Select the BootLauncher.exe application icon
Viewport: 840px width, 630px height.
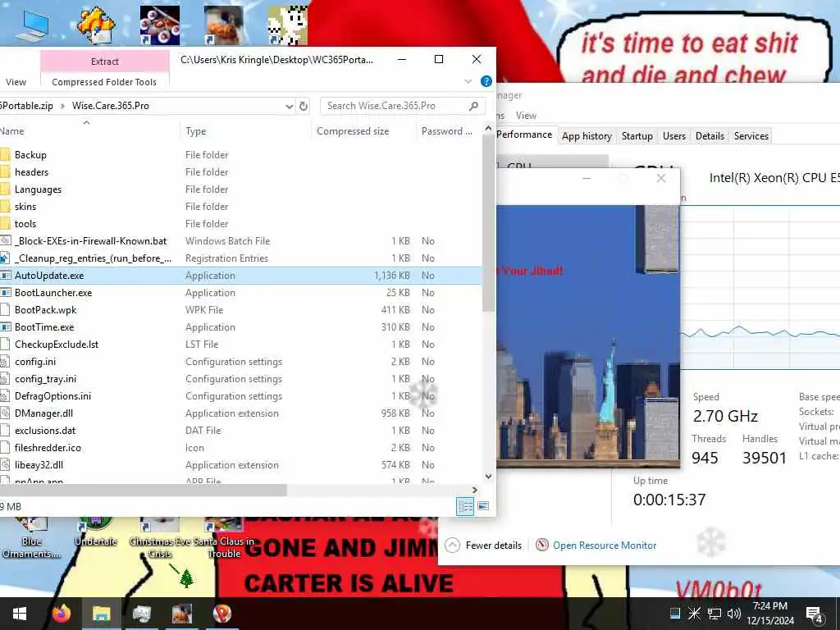(6, 293)
